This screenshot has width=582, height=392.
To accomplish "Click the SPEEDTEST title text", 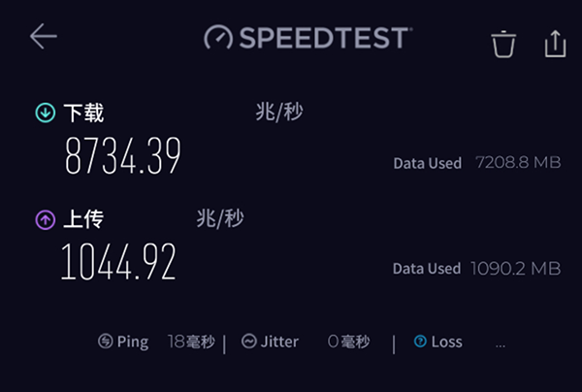I will click(323, 38).
